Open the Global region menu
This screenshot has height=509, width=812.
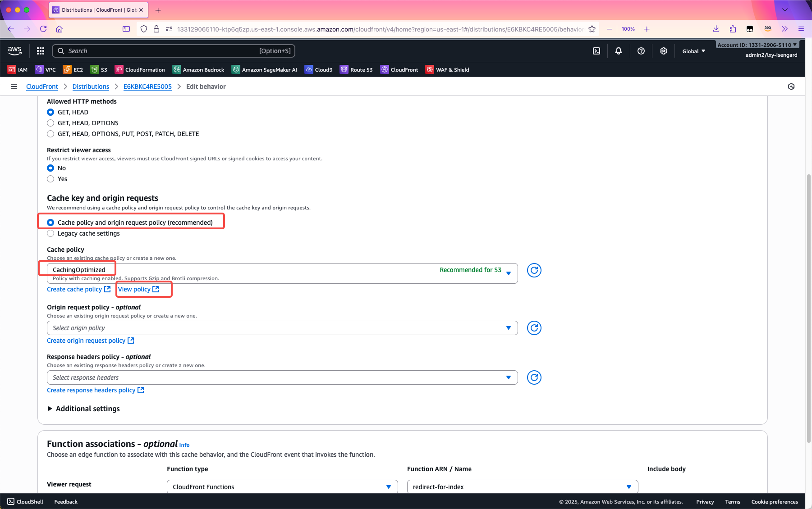tap(693, 51)
